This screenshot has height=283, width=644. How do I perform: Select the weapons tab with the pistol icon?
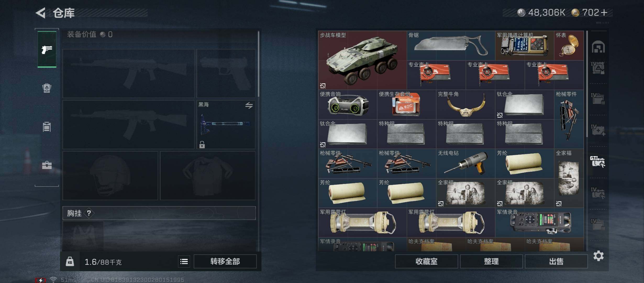click(x=47, y=49)
